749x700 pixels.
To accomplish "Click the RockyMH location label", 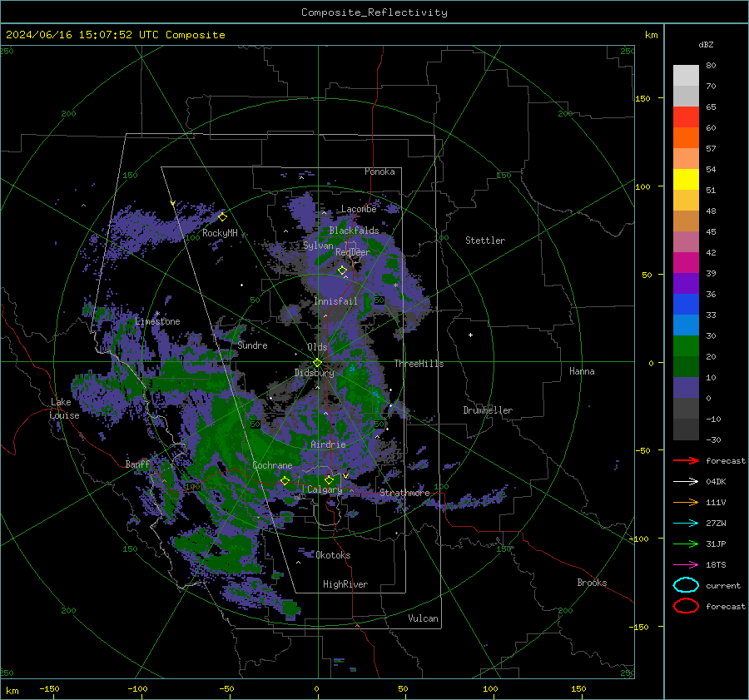I will pyautogui.click(x=220, y=233).
